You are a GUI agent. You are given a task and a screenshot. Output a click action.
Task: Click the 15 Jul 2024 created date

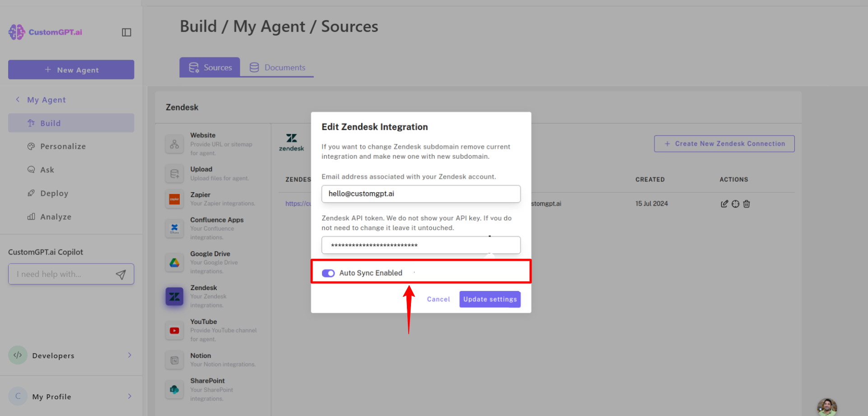[652, 203]
